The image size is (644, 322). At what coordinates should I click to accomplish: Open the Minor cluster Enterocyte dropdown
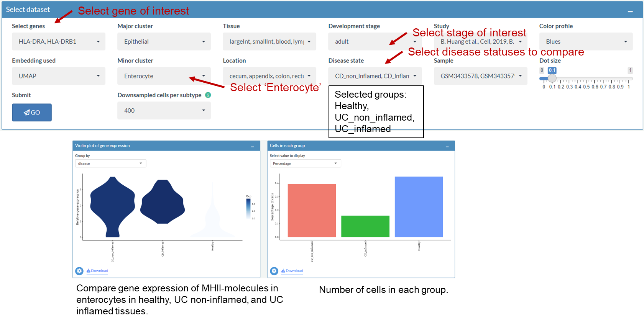(x=164, y=76)
